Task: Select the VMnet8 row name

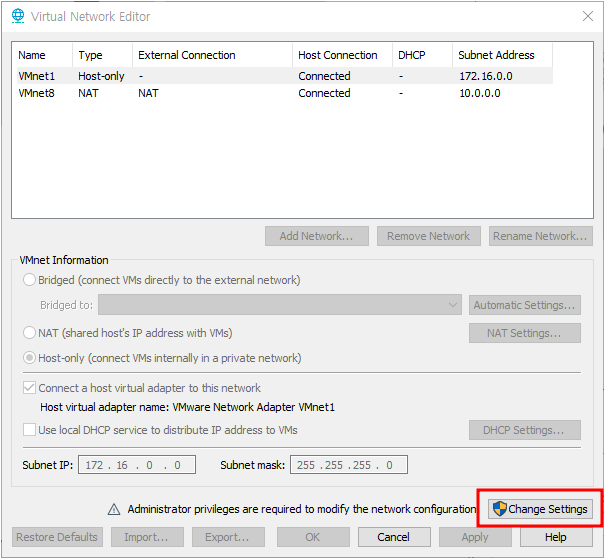Action: [x=37, y=93]
